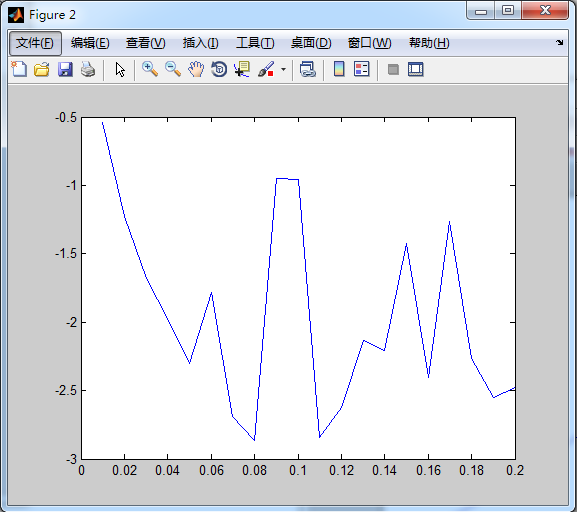
Task: Enable the Data Cursor tool
Action: [242, 69]
